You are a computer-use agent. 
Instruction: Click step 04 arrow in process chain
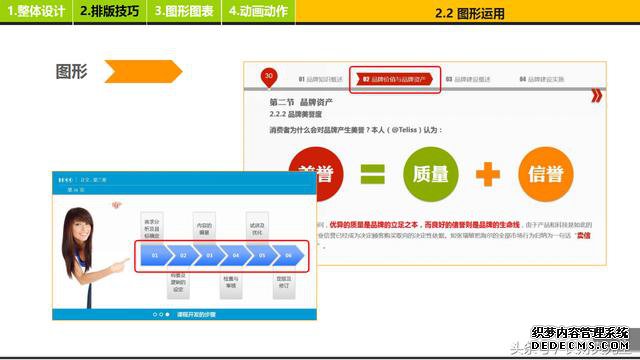[x=236, y=256]
